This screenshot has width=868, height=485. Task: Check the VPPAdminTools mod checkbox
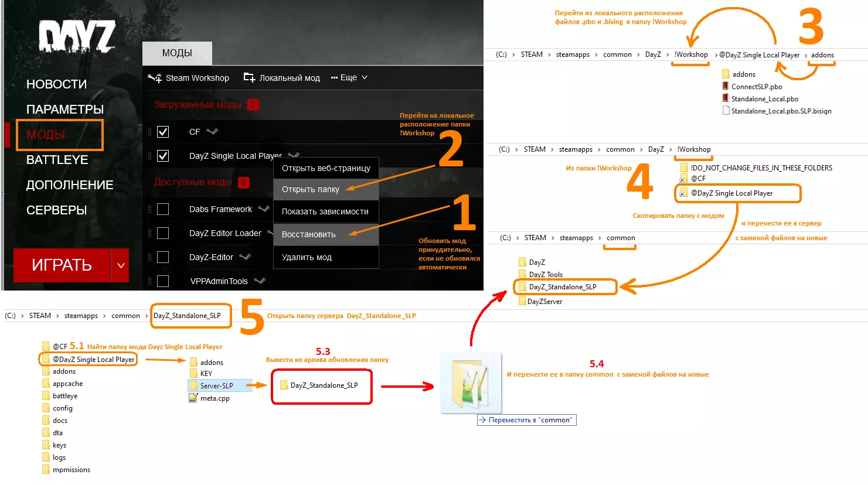point(163,281)
